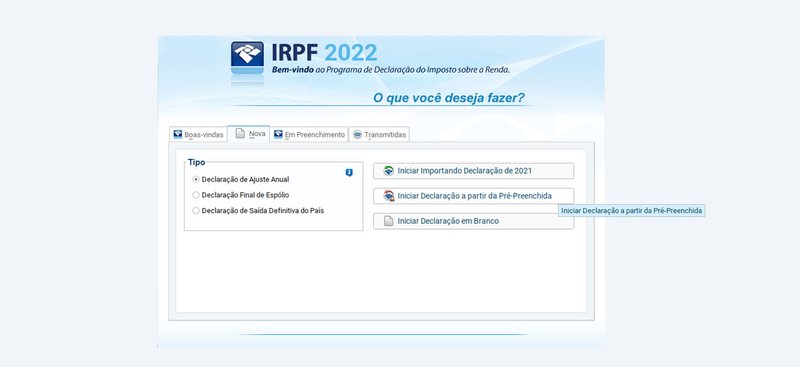The width and height of the screenshot is (800, 367).
Task: Switch to the Boas-vindas tab
Action: point(198,134)
